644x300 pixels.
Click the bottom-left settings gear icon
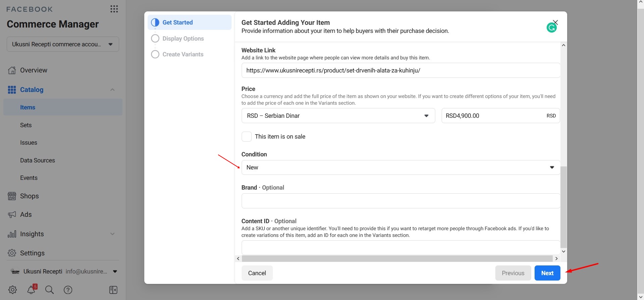coord(13,290)
